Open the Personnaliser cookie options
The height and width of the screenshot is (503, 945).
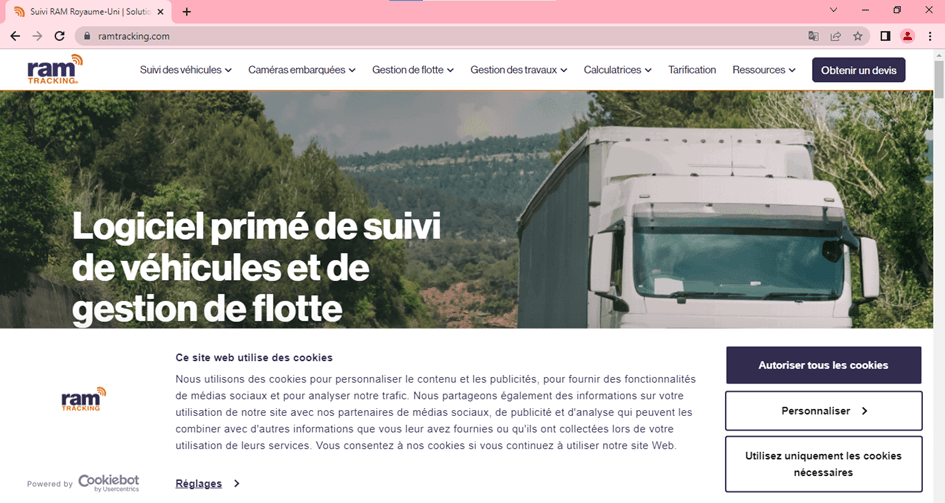823,411
